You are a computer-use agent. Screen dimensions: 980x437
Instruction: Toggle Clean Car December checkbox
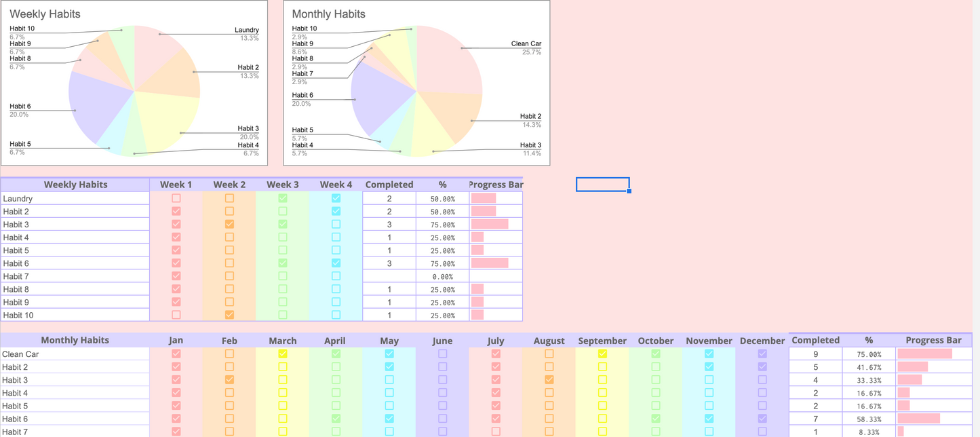point(762,354)
